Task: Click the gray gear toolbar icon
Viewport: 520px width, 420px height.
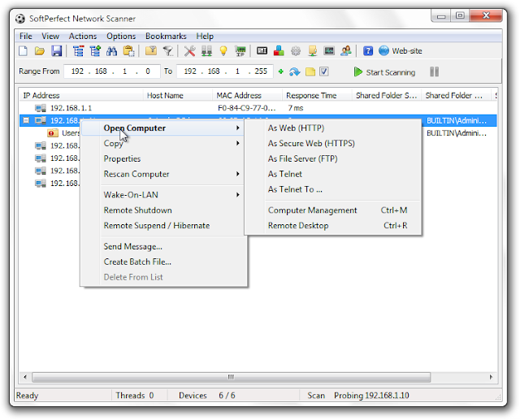Action: (296, 51)
